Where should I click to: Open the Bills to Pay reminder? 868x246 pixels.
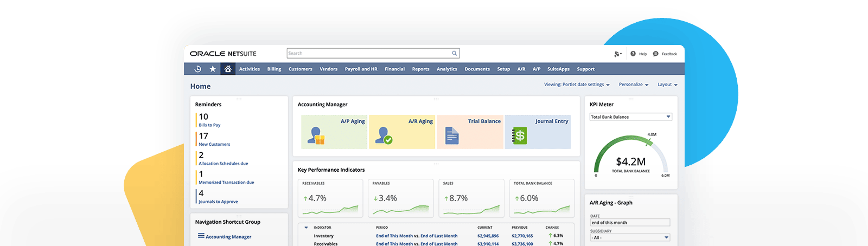click(x=209, y=125)
